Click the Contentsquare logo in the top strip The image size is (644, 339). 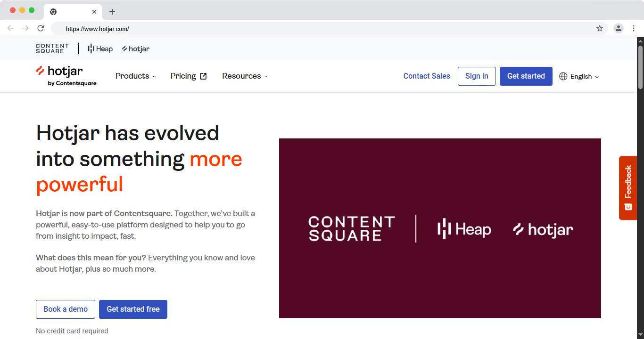tap(52, 48)
